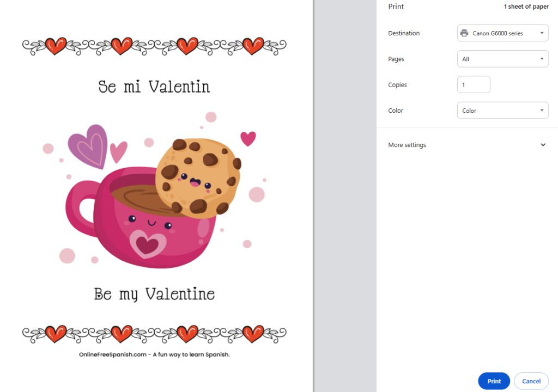The height and width of the screenshot is (392, 558).
Task: Expand More settings with the chevron arrow
Action: point(543,145)
